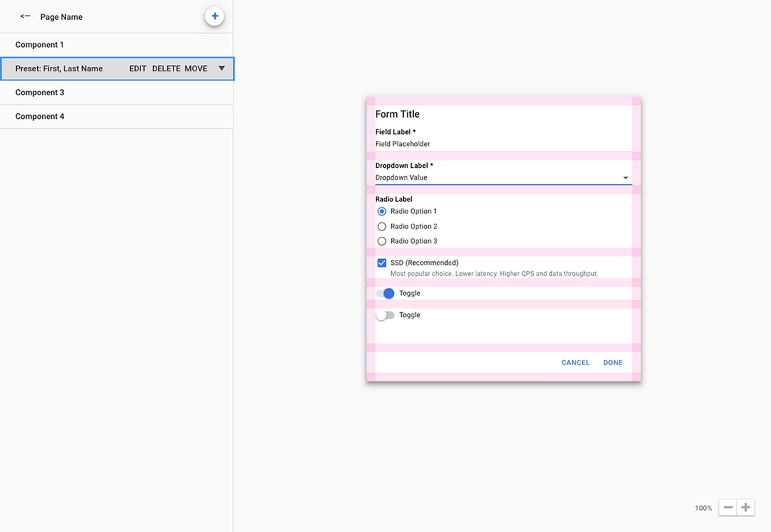Click EDIT on the preset row
This screenshot has height=532, width=771.
pos(138,69)
